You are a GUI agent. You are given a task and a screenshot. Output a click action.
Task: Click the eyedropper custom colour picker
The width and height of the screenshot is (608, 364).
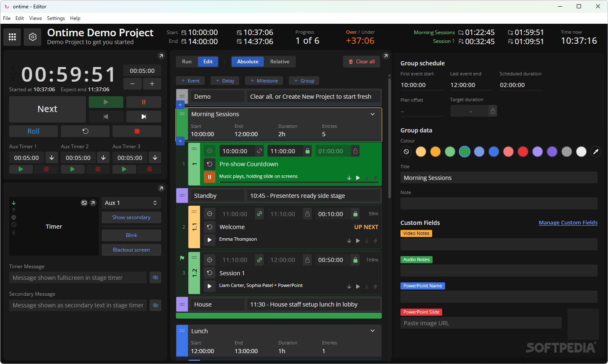(596, 152)
